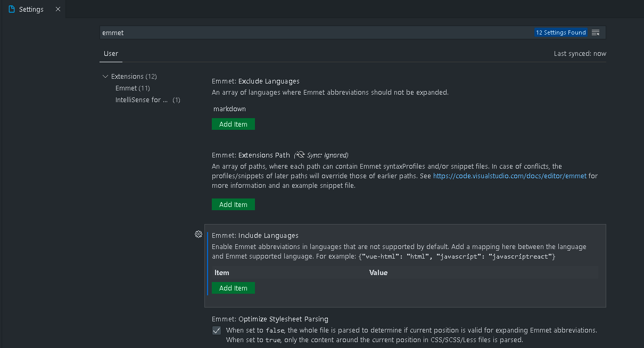Screen dimensions: 644x348
Task: Select the markdown entry in Exclude Languages
Action: click(229, 109)
